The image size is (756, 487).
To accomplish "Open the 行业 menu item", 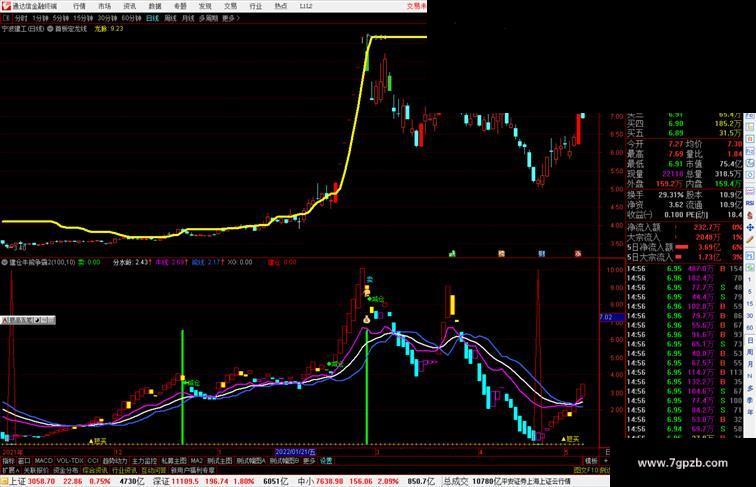I will pos(256,6).
